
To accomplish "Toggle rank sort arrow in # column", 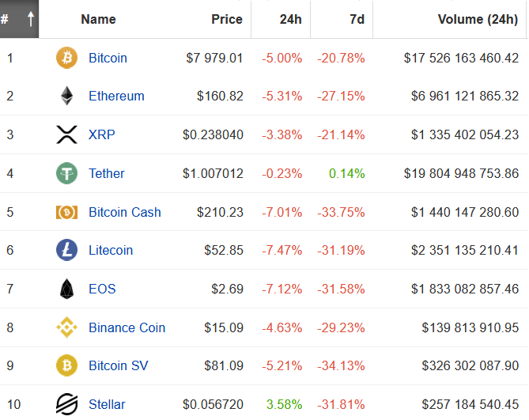I will pos(31,19).
